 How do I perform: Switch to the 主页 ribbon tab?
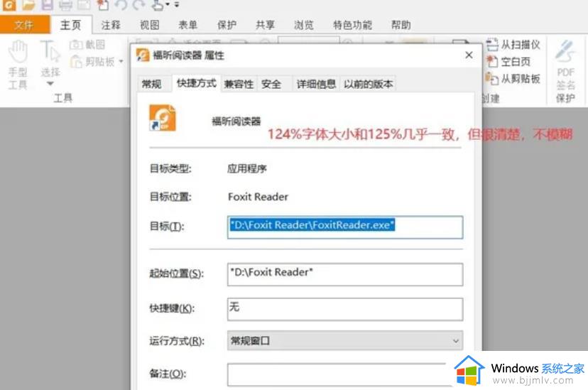coord(71,25)
